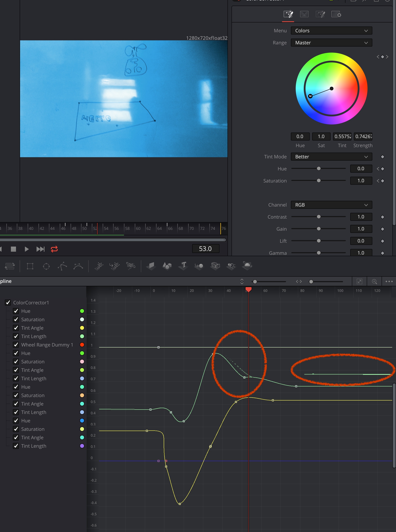Screen dimensions: 396x532
Task: Add a pEmitter particle tool
Action: [x=99, y=266]
